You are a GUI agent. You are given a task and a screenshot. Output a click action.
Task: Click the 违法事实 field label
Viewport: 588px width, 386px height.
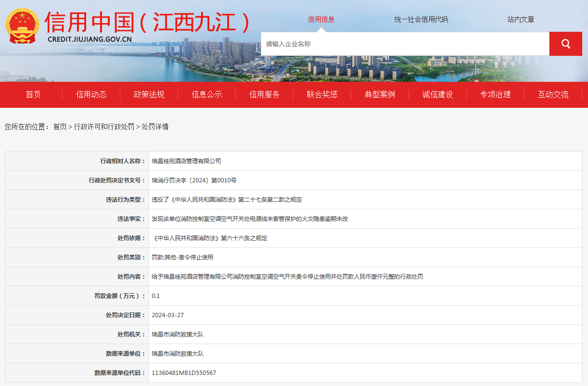pos(131,219)
